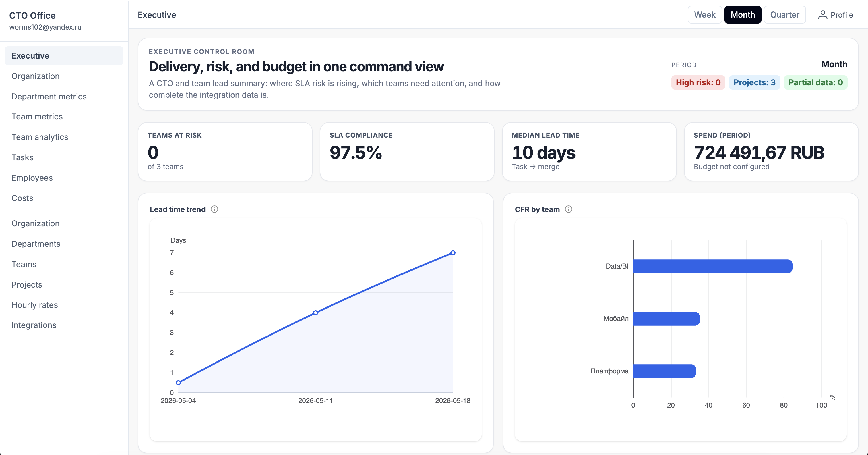Viewport: 868px width, 455px height.
Task: Click the Платформа axis label
Action: click(x=610, y=371)
